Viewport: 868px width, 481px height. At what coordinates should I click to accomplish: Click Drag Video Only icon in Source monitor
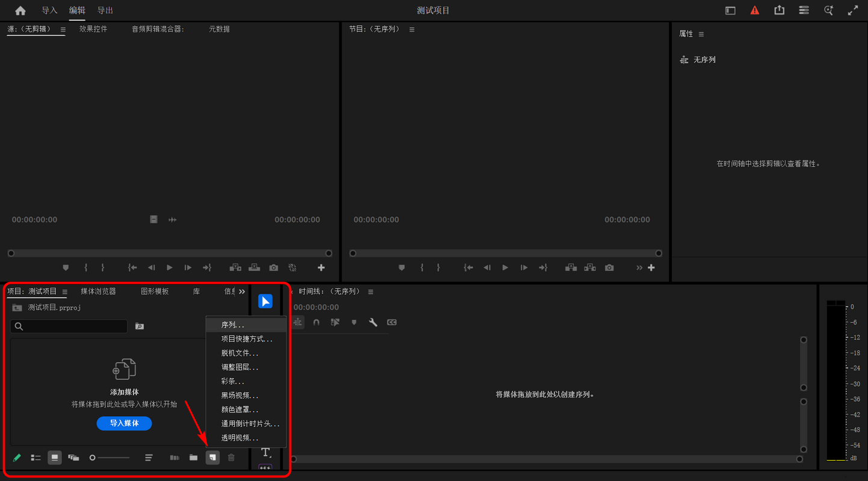coord(154,219)
